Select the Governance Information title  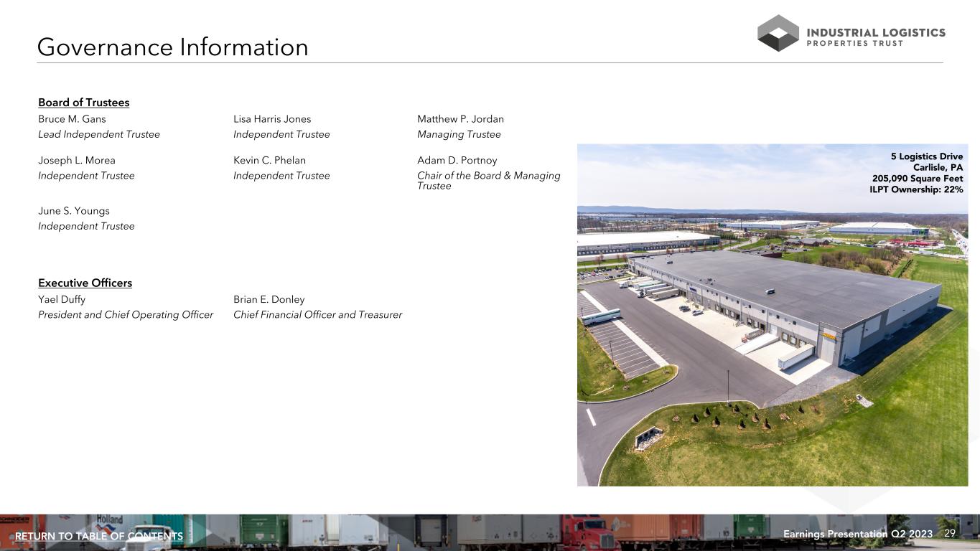pyautogui.click(x=172, y=47)
